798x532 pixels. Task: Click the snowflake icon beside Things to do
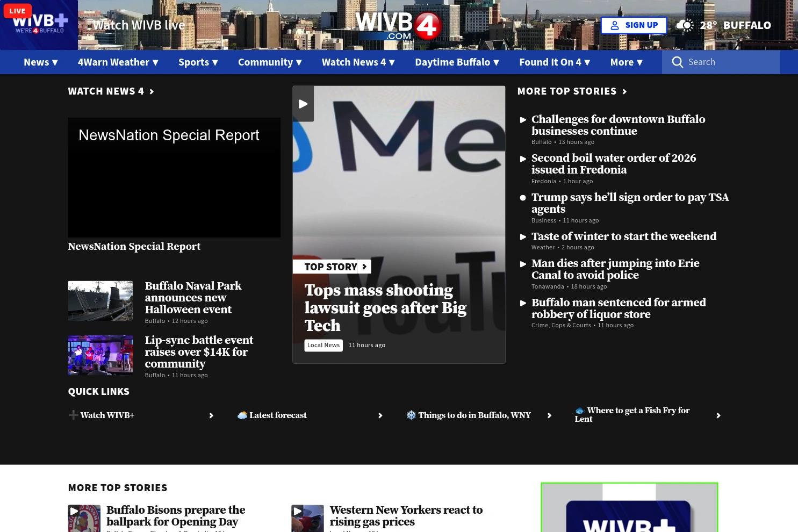411,415
